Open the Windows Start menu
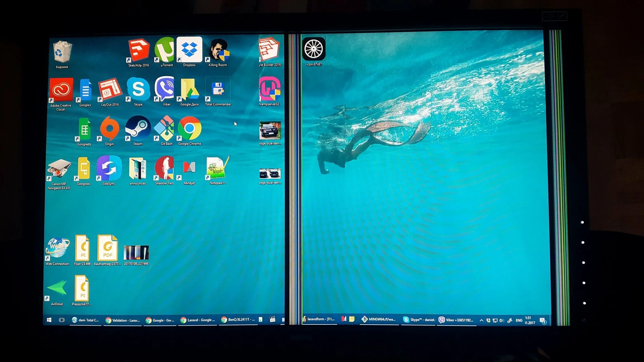The width and height of the screenshot is (644, 362). click(x=49, y=320)
